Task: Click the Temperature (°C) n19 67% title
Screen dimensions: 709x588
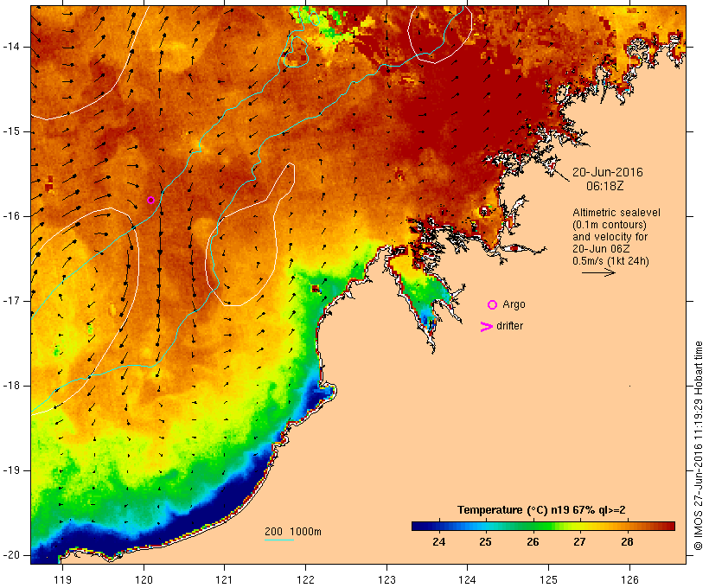Action: 541,510
